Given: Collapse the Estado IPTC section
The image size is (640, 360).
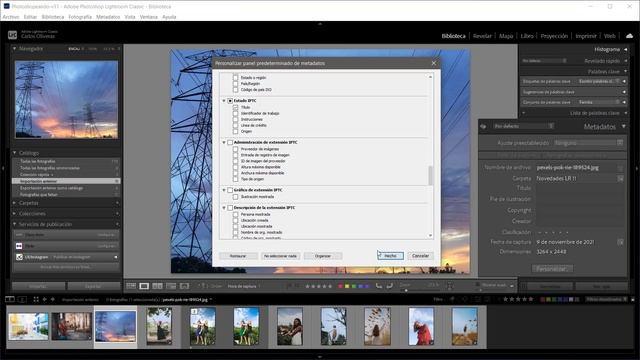Looking at the screenshot, I should (224, 100).
